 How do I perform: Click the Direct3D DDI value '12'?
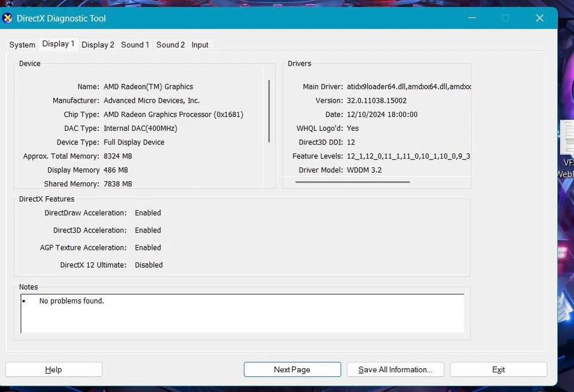[x=351, y=142]
